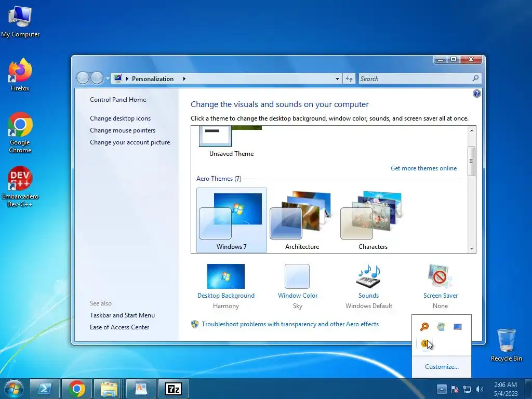Image resolution: width=532 pixels, height=399 pixels.
Task: Select the Recycle Bin desktop icon
Action: coord(506,344)
